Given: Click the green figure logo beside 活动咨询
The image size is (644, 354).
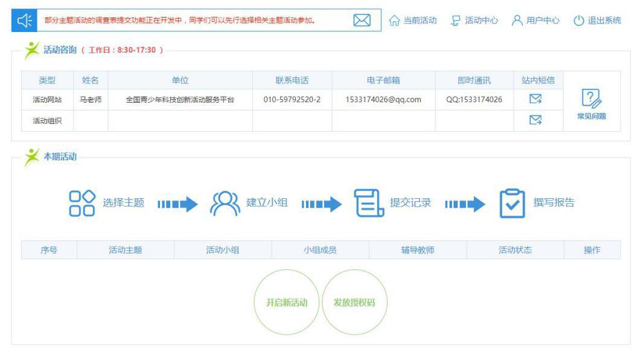Looking at the screenshot, I should [32, 50].
